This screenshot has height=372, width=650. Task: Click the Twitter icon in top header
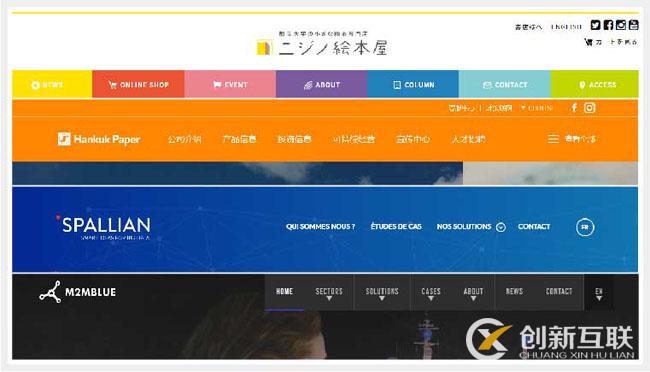[x=595, y=25]
